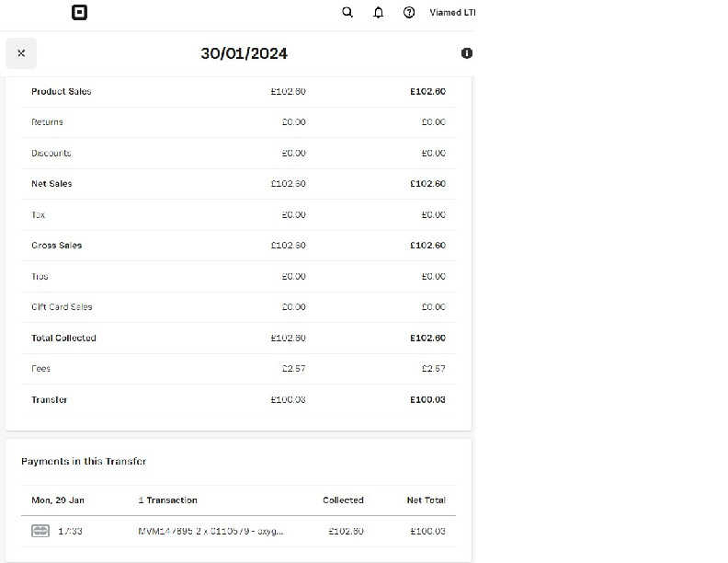Viewport: 728px width, 563px height.
Task: Select the Transfer row label
Action: 50,399
